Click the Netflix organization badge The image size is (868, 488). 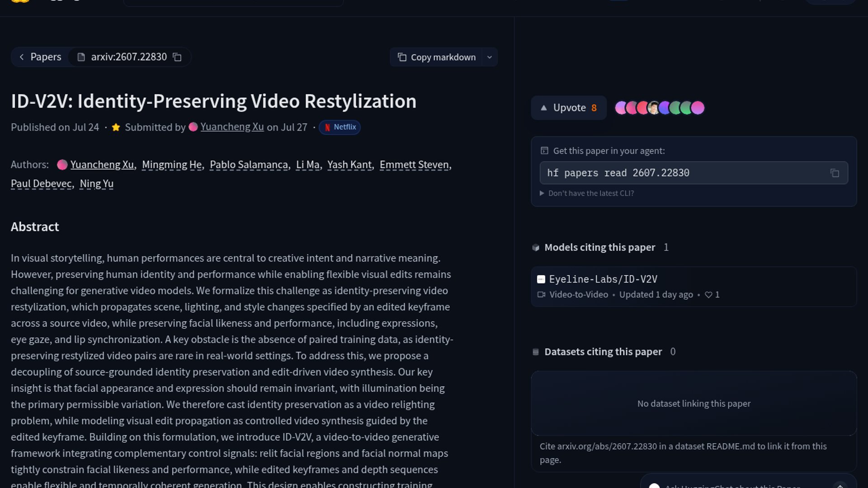[x=340, y=127]
